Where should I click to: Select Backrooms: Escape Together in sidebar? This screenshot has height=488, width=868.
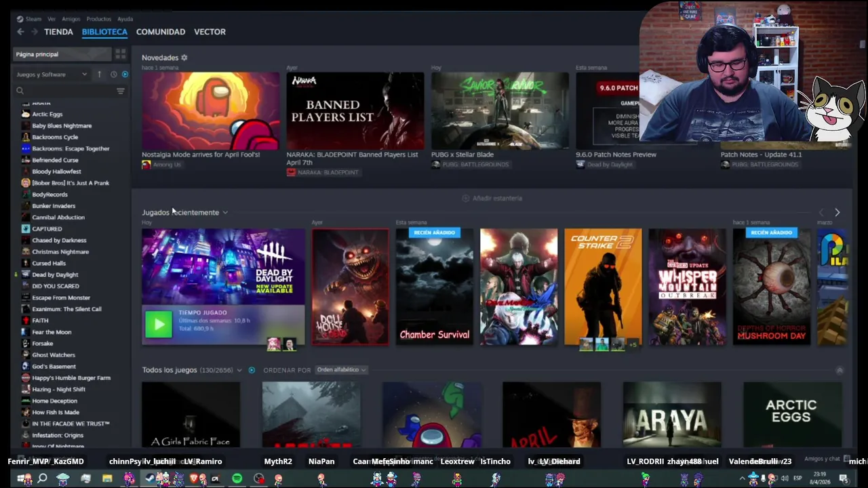71,148
